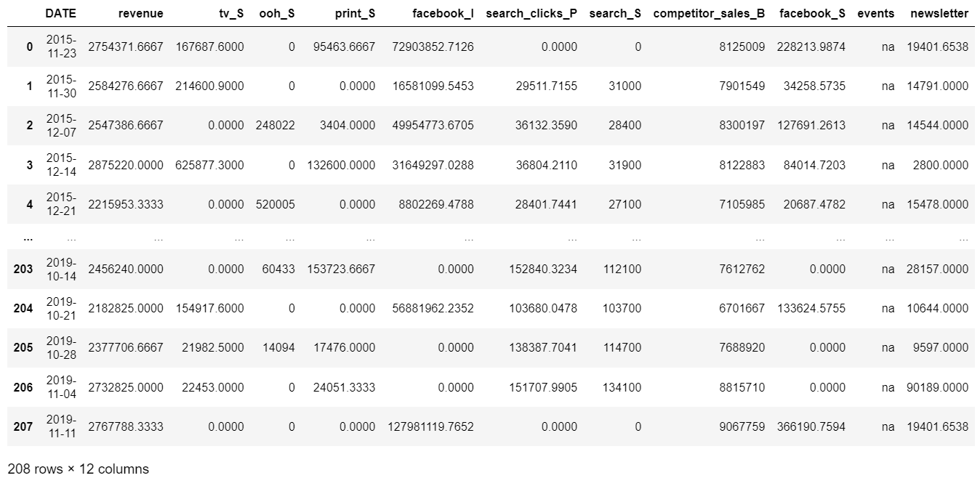Select ooh_S value 14094
980x478 pixels.
point(279,347)
